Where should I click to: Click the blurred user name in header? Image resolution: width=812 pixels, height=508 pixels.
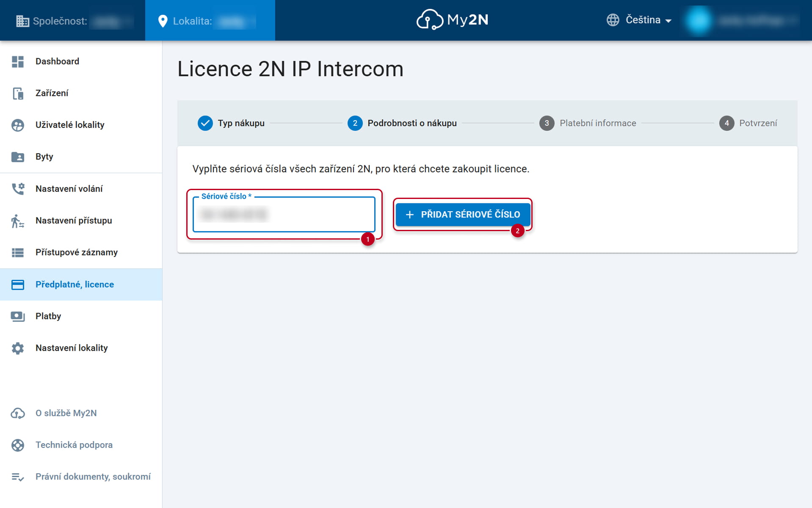tap(757, 20)
